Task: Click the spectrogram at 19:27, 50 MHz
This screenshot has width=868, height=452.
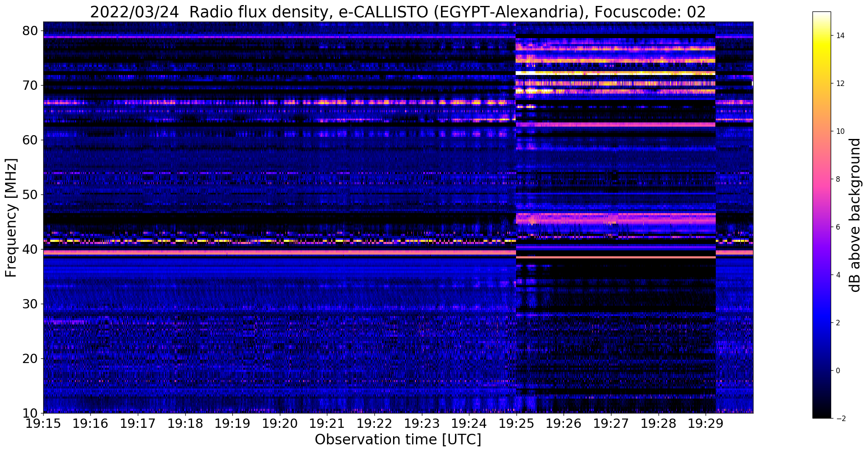Action: (611, 194)
